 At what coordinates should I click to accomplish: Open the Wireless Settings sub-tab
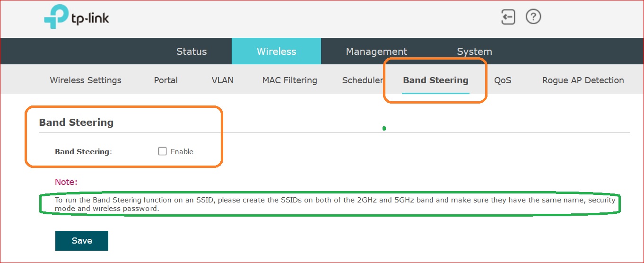pyautogui.click(x=86, y=80)
